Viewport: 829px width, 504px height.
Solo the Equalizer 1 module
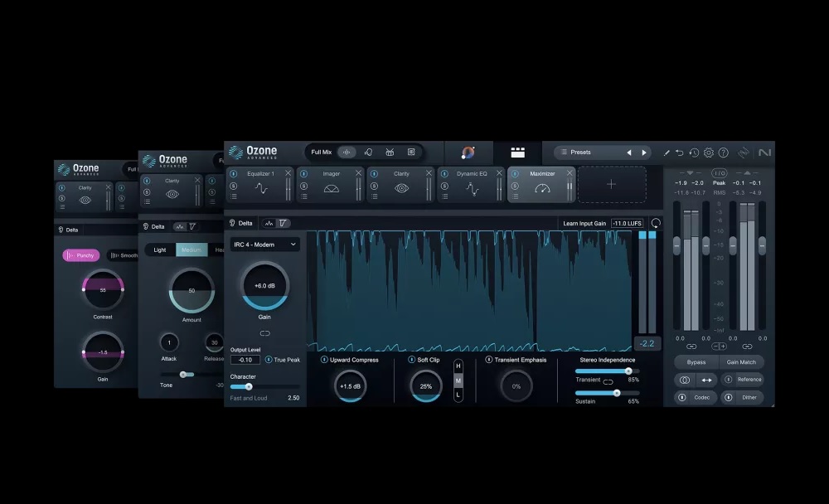coord(234,187)
